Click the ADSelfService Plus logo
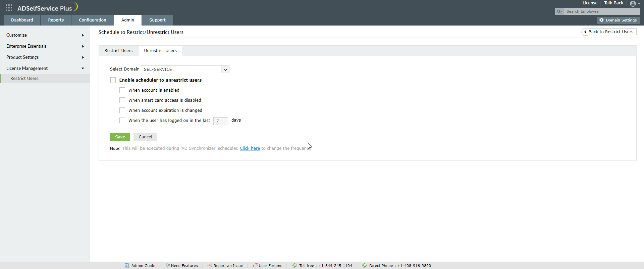 pyautogui.click(x=48, y=7)
